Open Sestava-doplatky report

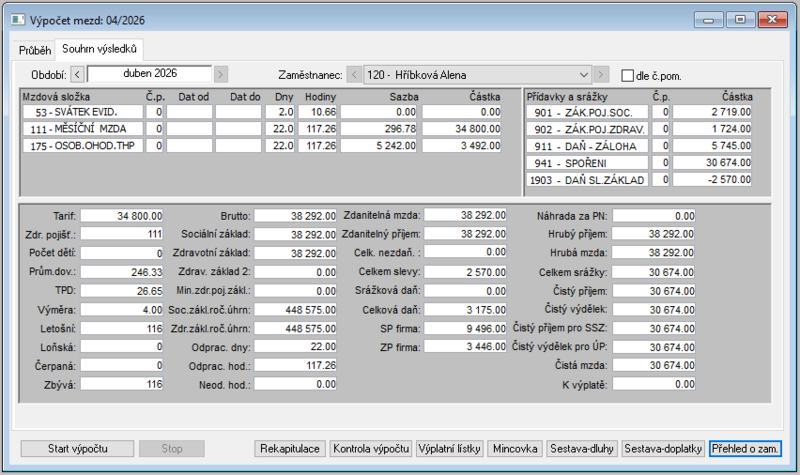(x=663, y=448)
